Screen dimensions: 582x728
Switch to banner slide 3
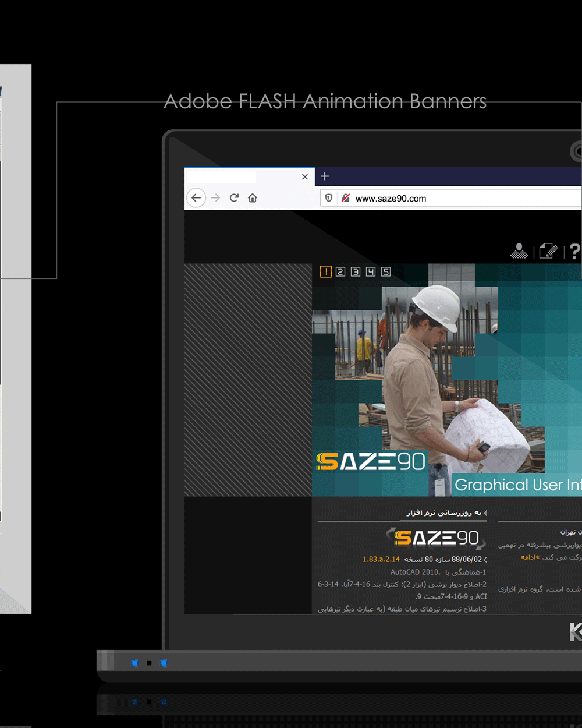[356, 272]
